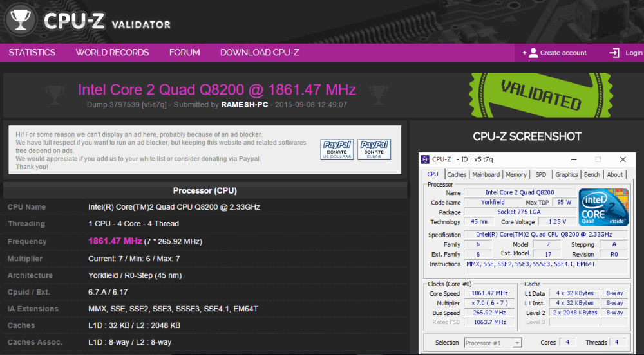
Task: Switch to the About tab
Action: coord(615,175)
